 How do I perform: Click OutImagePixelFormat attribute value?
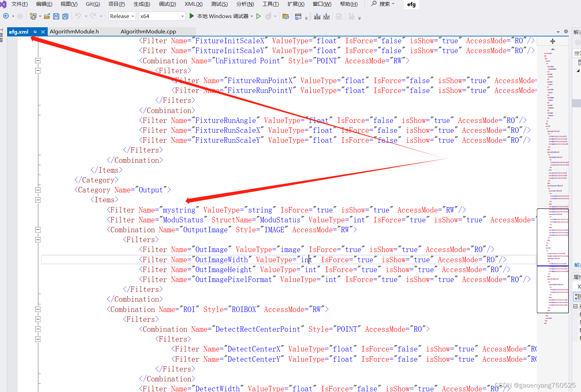click(x=233, y=279)
